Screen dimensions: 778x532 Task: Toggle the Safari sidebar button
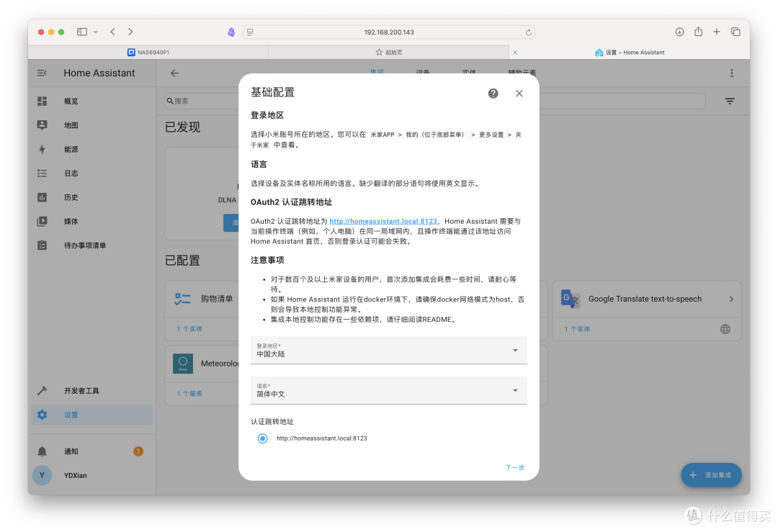[x=82, y=32]
